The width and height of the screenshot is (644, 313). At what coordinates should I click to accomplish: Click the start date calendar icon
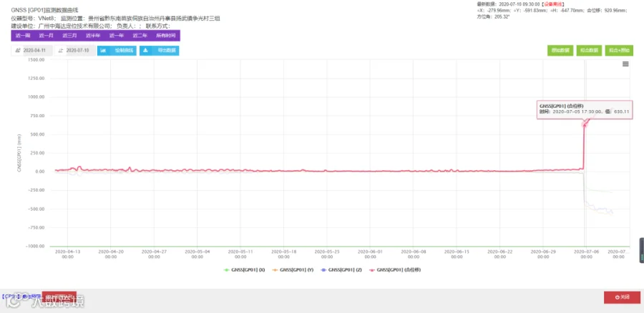pos(18,51)
